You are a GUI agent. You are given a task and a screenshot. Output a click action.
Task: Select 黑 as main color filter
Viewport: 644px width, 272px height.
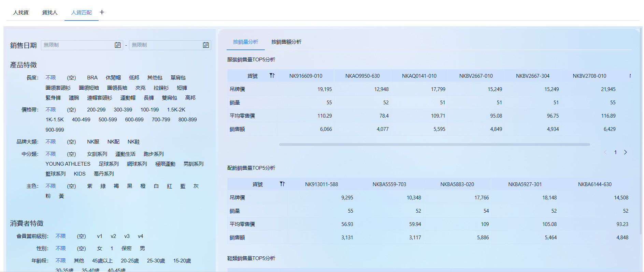point(130,186)
